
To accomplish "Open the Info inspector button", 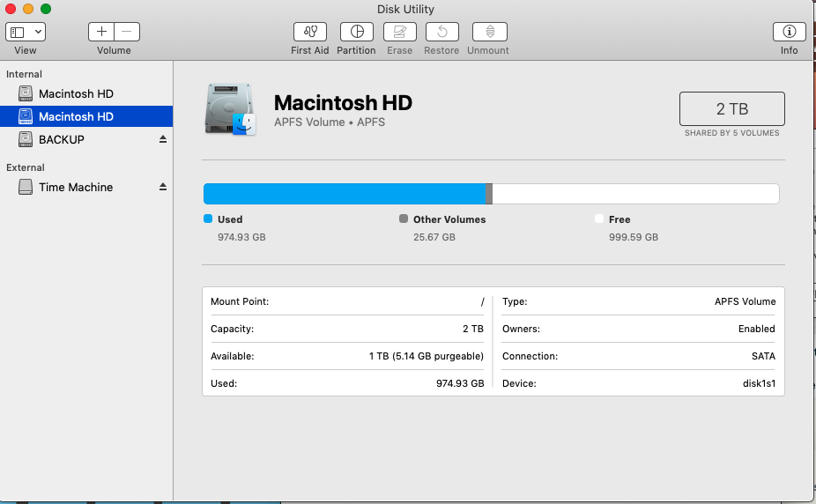I will (789, 32).
